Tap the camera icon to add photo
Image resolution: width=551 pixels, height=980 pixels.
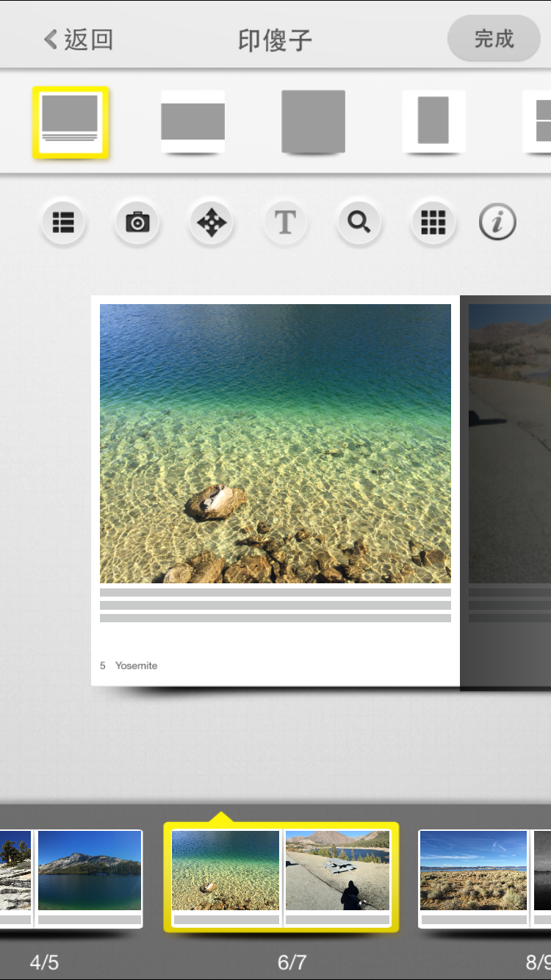[x=137, y=222]
